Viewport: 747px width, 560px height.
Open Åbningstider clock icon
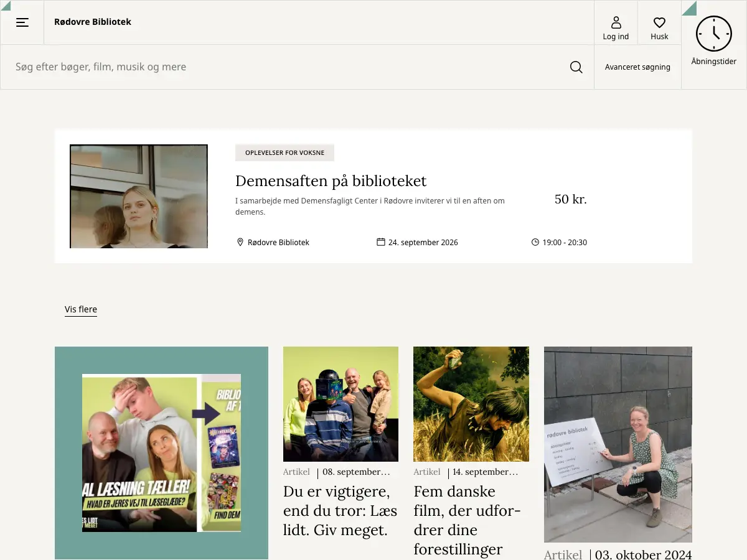point(714,34)
